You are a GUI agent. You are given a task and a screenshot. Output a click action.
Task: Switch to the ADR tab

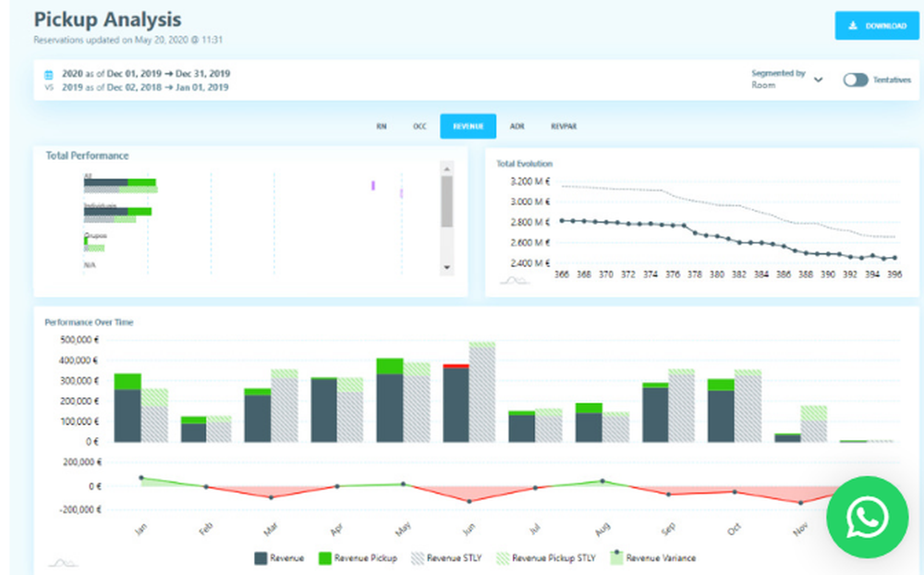[x=517, y=127]
